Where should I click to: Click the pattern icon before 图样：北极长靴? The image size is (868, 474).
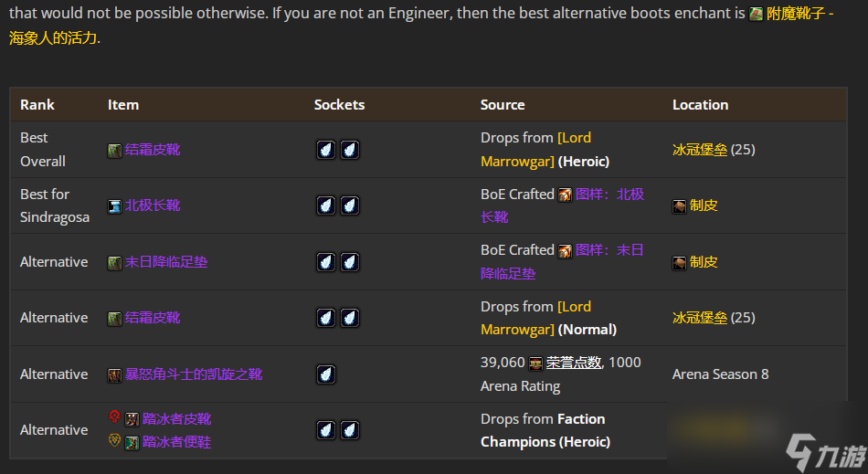(565, 195)
